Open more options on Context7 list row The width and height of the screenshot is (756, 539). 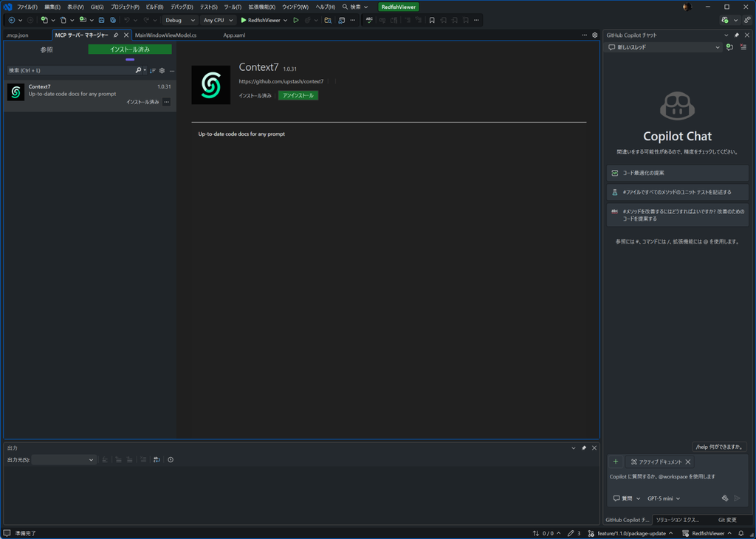pyautogui.click(x=166, y=102)
